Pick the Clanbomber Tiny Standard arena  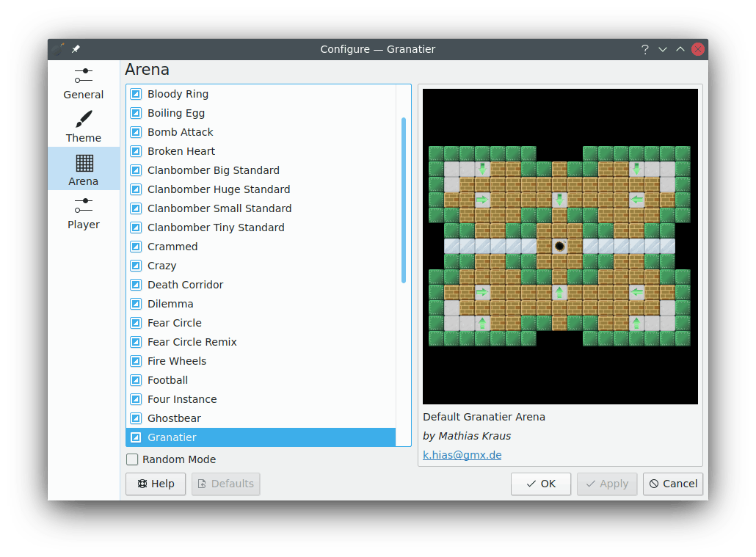(x=261, y=227)
